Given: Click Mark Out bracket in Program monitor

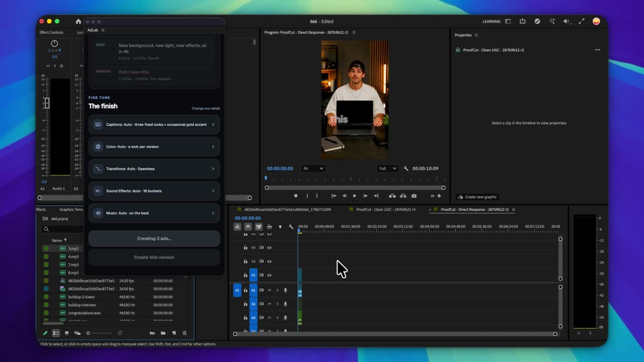Looking at the screenshot, I should [317, 196].
